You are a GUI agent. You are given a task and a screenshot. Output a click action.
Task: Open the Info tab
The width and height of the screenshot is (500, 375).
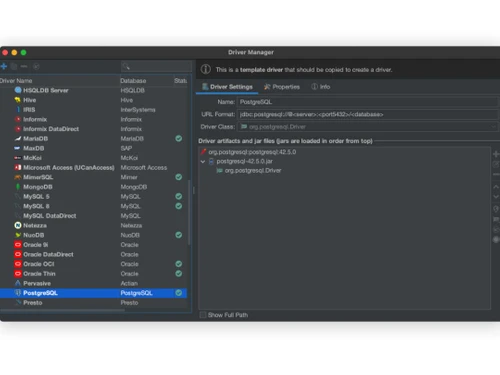click(321, 87)
